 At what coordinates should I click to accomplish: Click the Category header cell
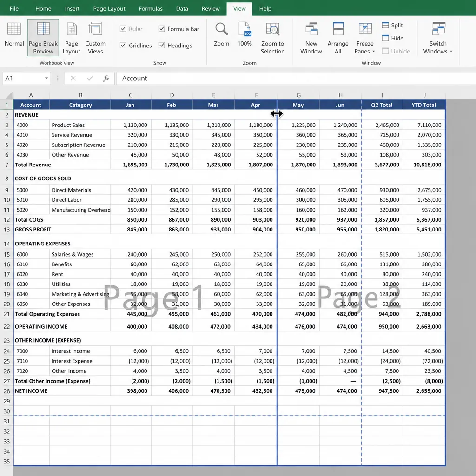(x=80, y=105)
